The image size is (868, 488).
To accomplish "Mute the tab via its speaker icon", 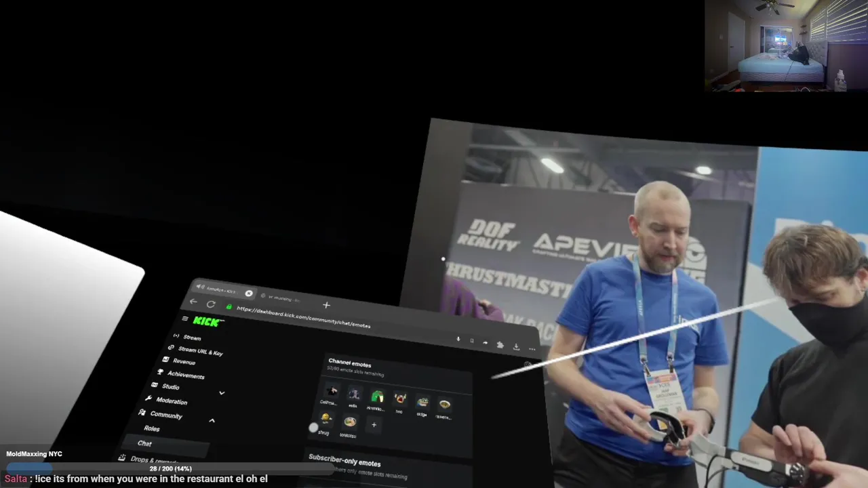I will tap(200, 287).
